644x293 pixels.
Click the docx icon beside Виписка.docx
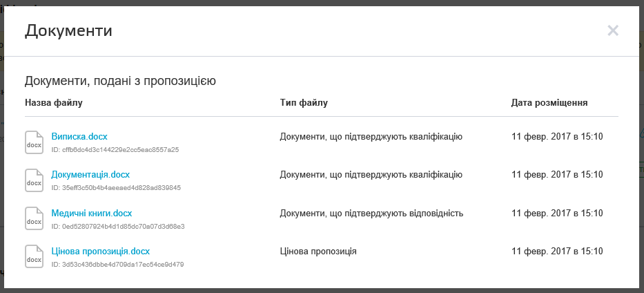34,142
